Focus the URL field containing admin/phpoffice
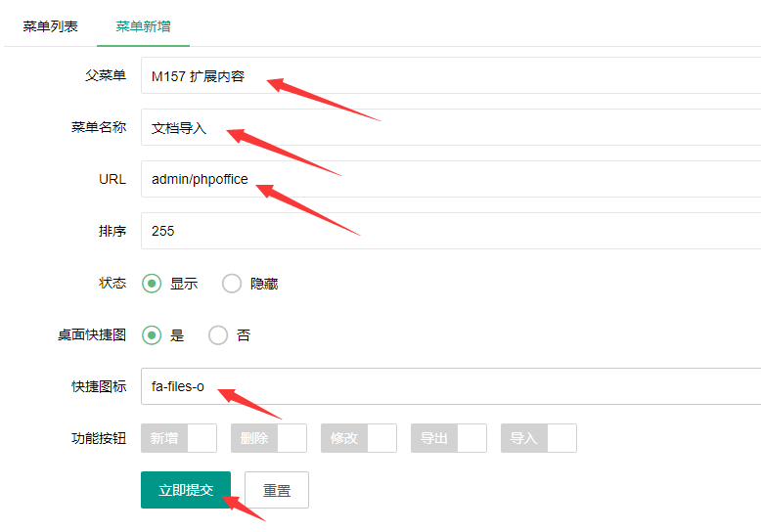761x532 pixels. tap(450, 179)
